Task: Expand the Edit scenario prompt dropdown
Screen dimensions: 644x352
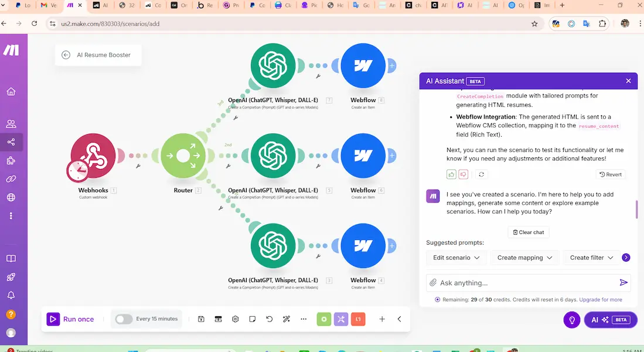Action: [x=456, y=258]
